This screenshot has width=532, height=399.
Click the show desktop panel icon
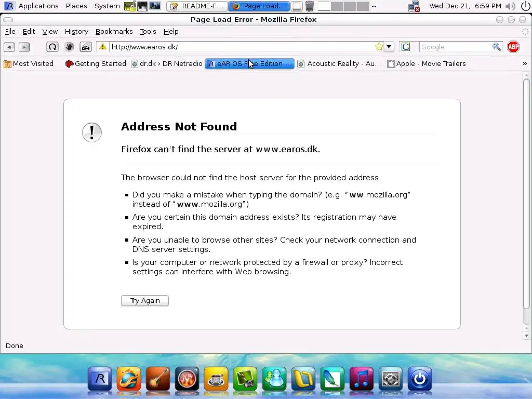[297, 6]
